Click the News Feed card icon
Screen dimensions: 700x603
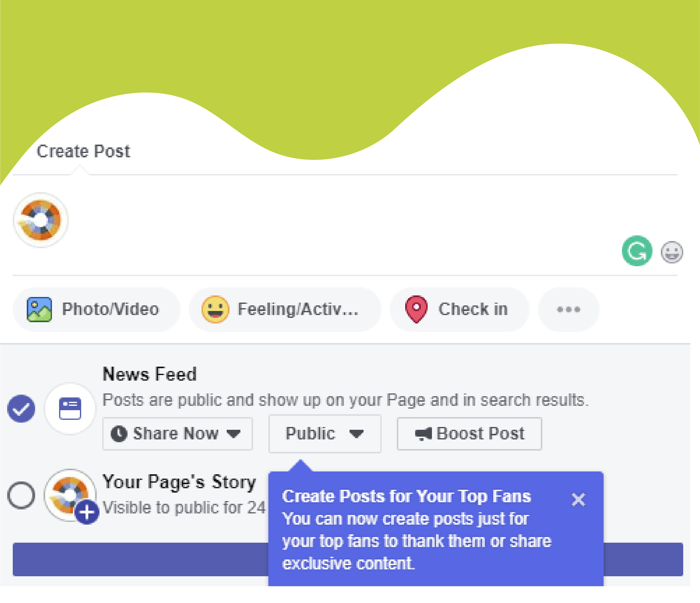(70, 409)
